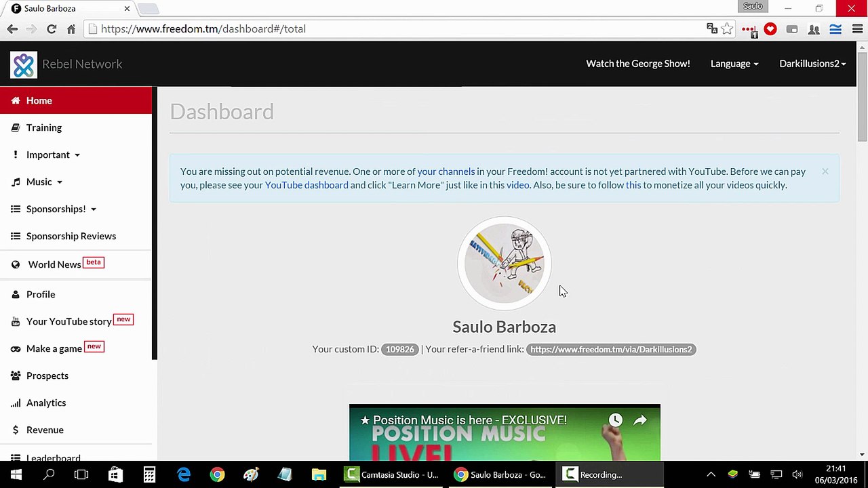
Task: Follow the 'your channels' link
Action: click(446, 171)
